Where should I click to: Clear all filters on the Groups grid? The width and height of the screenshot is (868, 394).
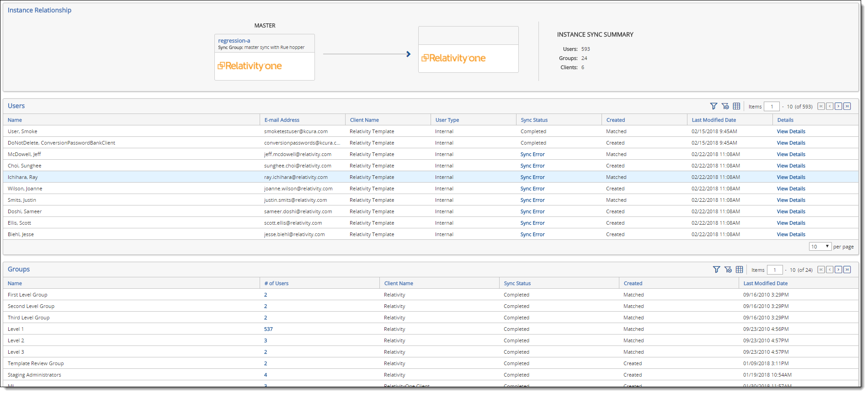pos(728,270)
